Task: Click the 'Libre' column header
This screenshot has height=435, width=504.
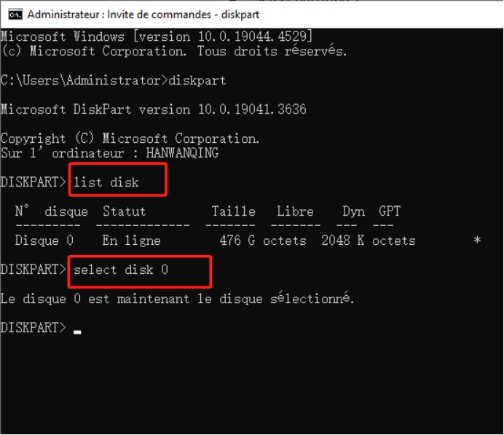Action: (x=295, y=211)
